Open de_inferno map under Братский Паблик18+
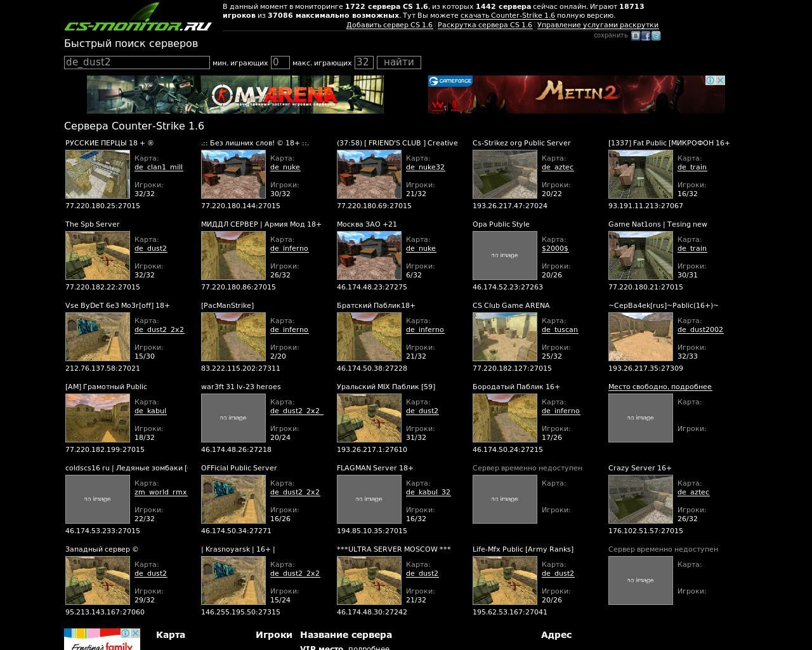 click(x=425, y=329)
